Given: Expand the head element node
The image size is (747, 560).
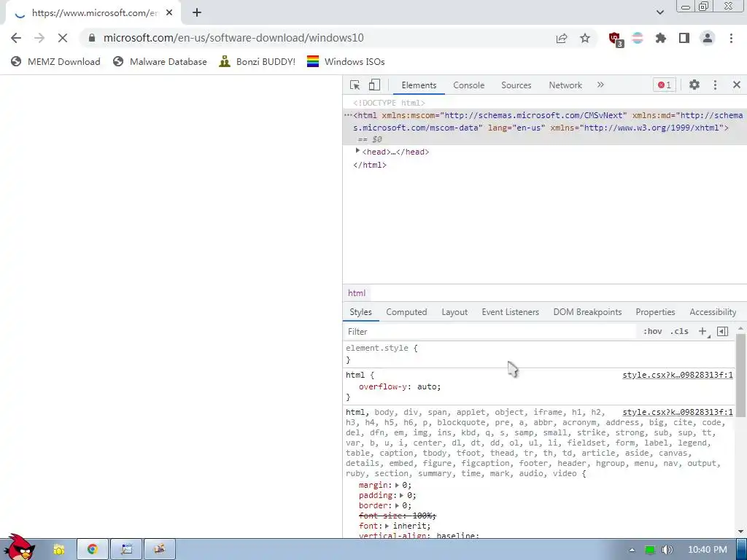Looking at the screenshot, I should point(357,151).
